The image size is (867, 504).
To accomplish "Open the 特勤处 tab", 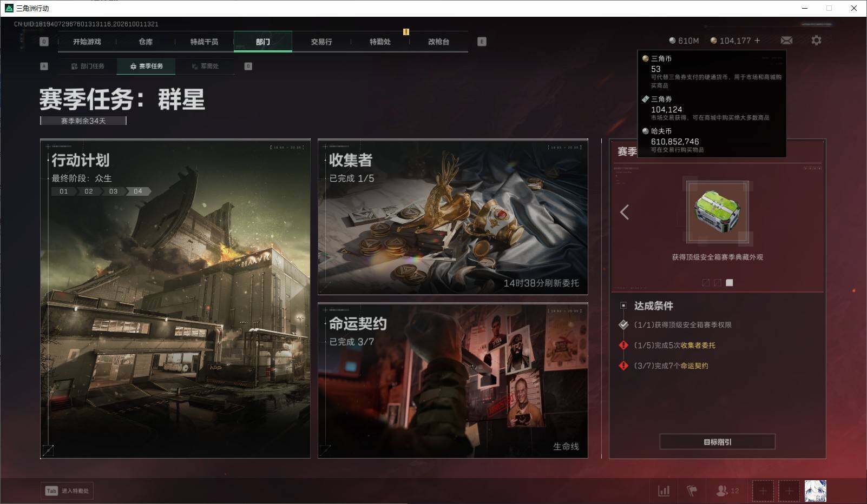I will tap(380, 42).
